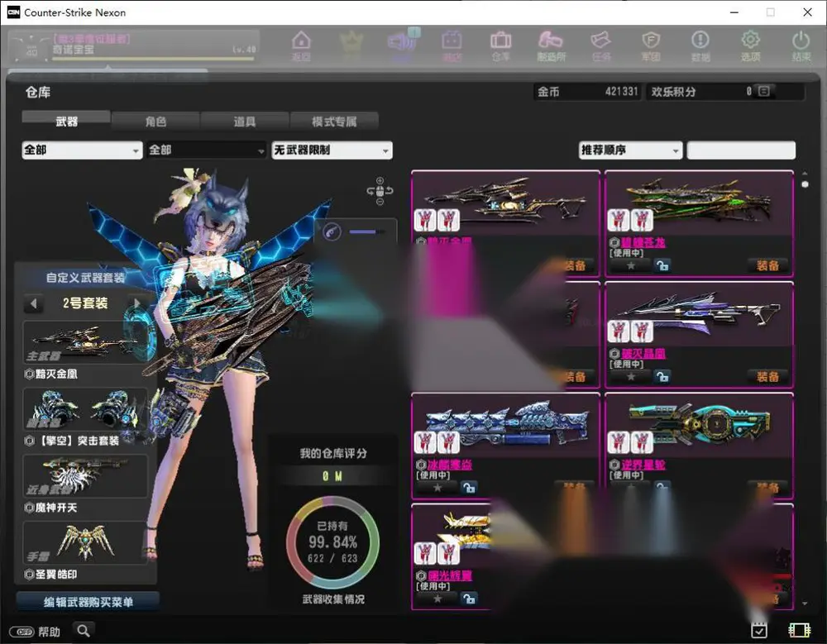The image size is (827, 644).
Task: Toggle lock on green dragon rifle card
Action: point(662,265)
